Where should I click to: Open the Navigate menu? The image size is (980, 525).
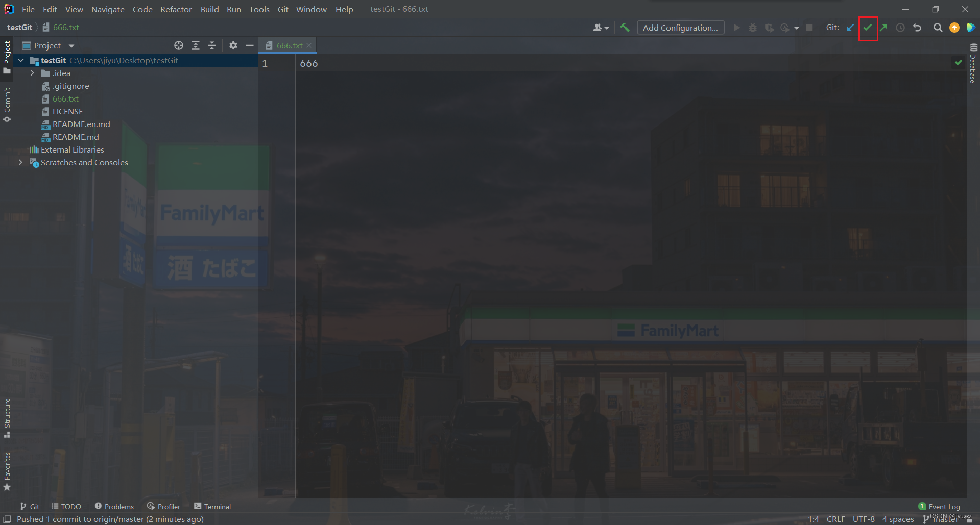pyautogui.click(x=108, y=9)
